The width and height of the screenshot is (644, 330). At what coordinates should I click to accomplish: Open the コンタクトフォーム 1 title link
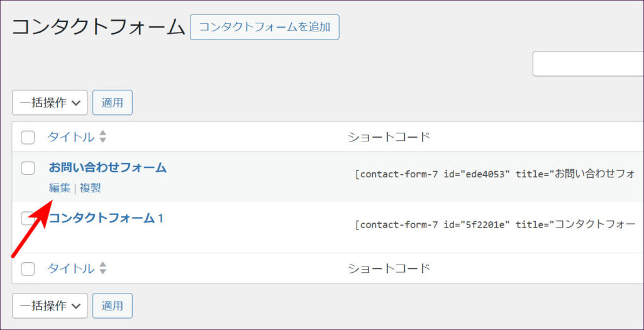(106, 218)
